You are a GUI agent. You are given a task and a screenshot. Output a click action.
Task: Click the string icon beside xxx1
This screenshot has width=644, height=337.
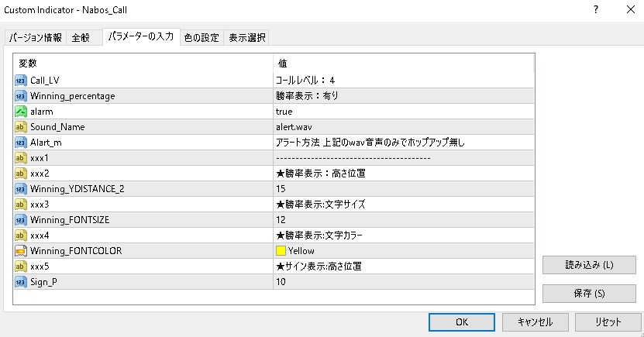[20, 158]
